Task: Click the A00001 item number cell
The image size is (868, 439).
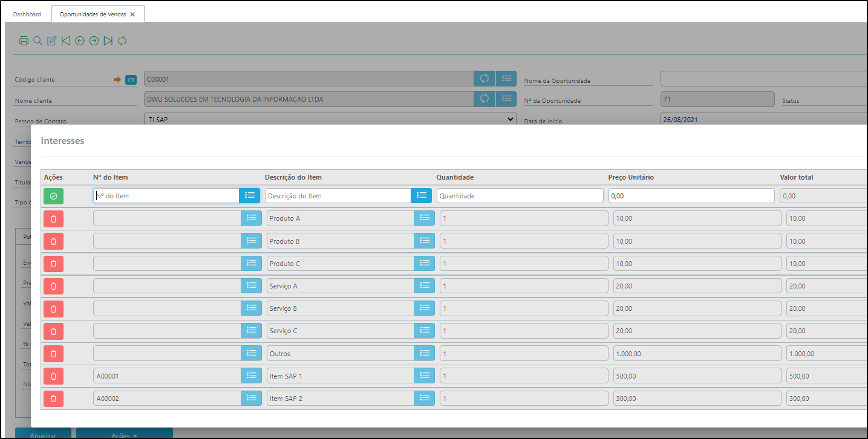Action: pos(168,376)
